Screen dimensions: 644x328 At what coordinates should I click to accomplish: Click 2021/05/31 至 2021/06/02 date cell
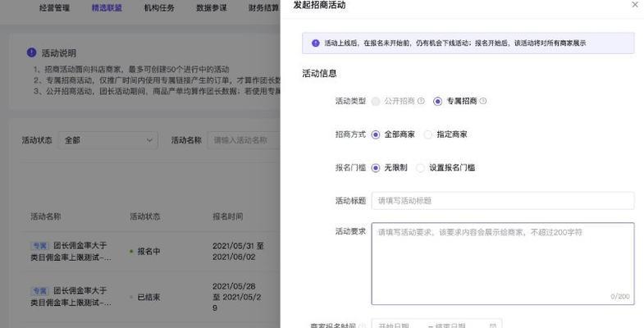(238, 251)
